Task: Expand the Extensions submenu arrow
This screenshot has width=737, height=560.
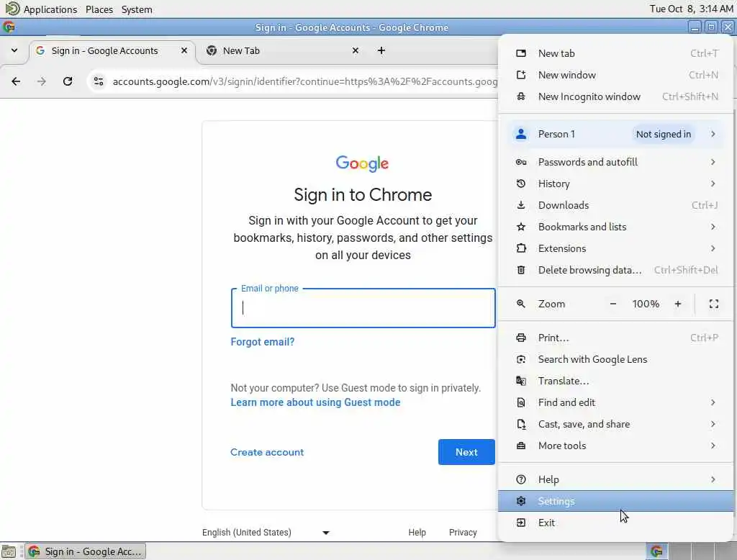Action: (x=713, y=248)
